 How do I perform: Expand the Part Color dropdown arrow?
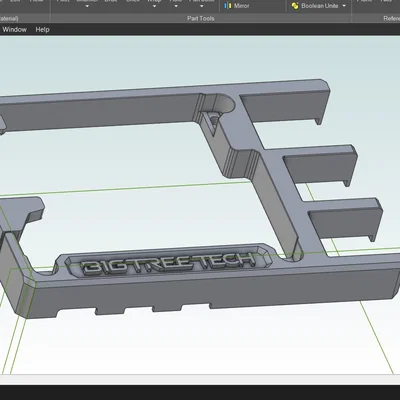pyautogui.click(x=202, y=6)
